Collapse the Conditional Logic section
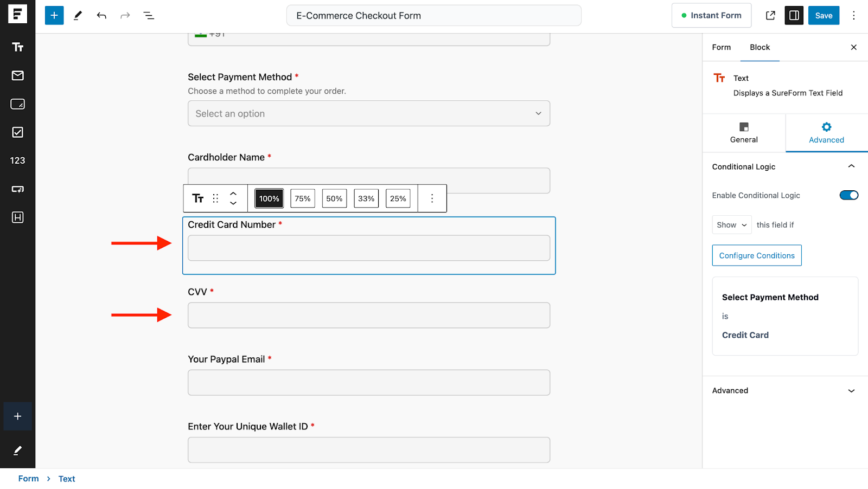This screenshot has height=489, width=868. (851, 166)
